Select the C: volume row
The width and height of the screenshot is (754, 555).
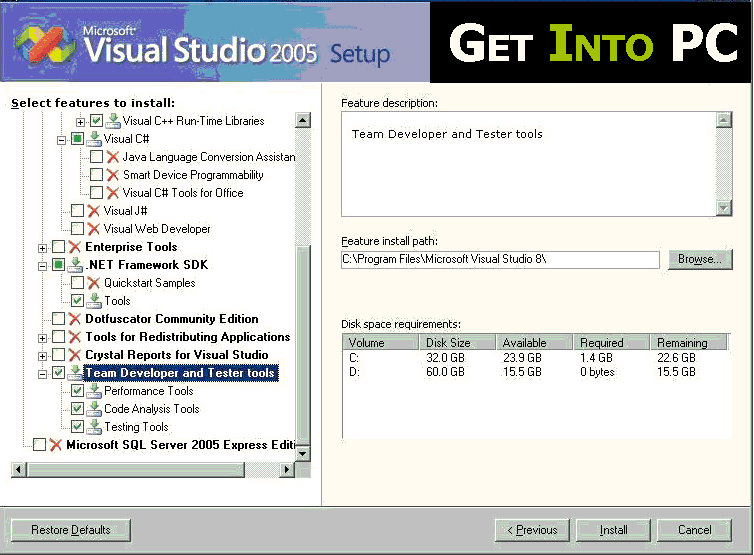pyautogui.click(x=536, y=358)
